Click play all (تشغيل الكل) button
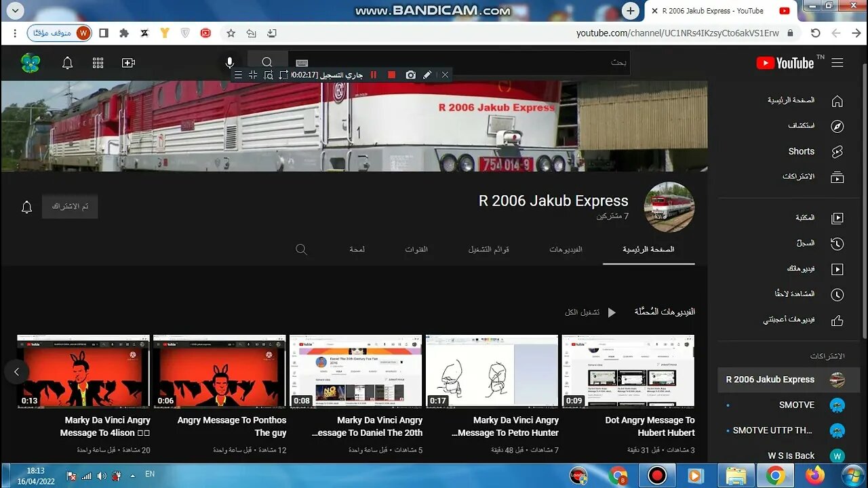 591,312
